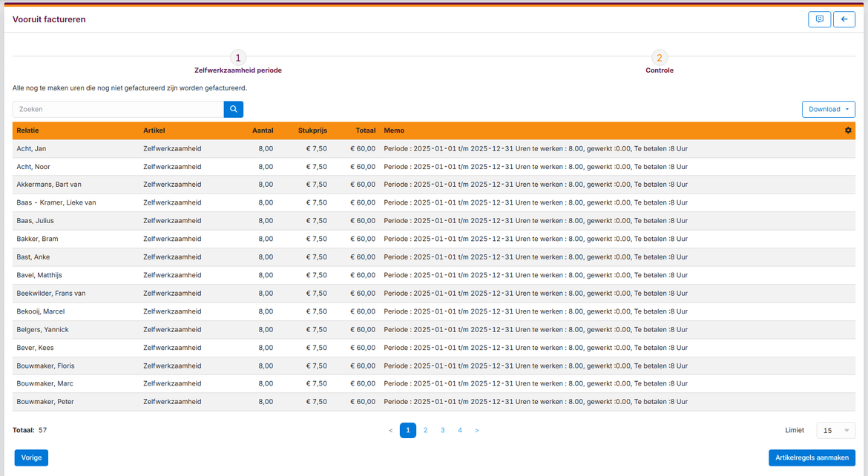Focus the Zoeken search field
The image size is (868, 476).
click(x=118, y=109)
